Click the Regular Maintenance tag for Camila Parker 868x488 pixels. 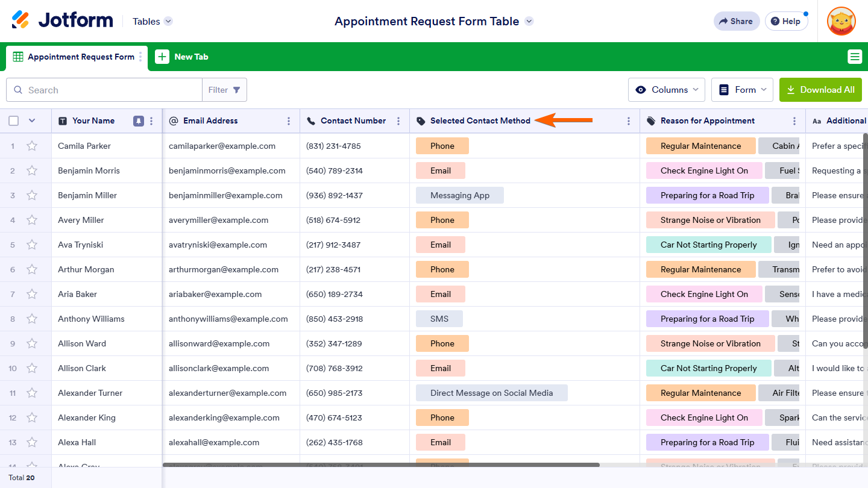coord(700,146)
